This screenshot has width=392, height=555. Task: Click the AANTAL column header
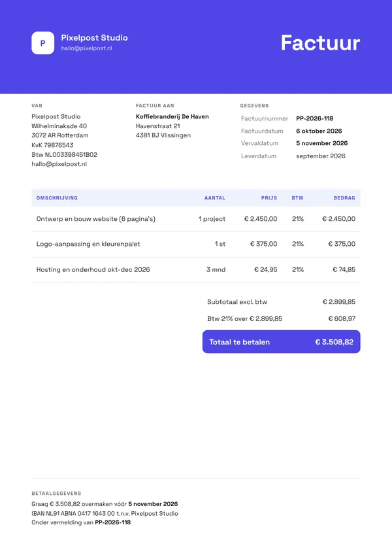pos(215,198)
